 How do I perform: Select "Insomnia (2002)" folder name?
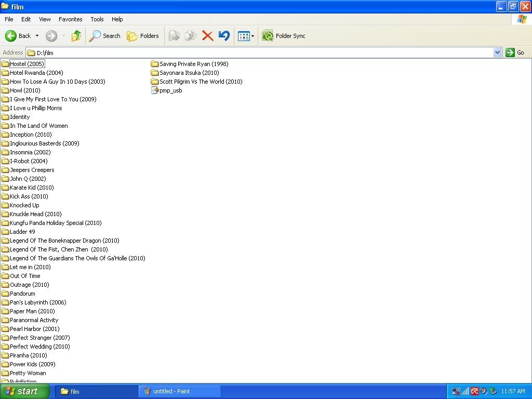[30, 152]
